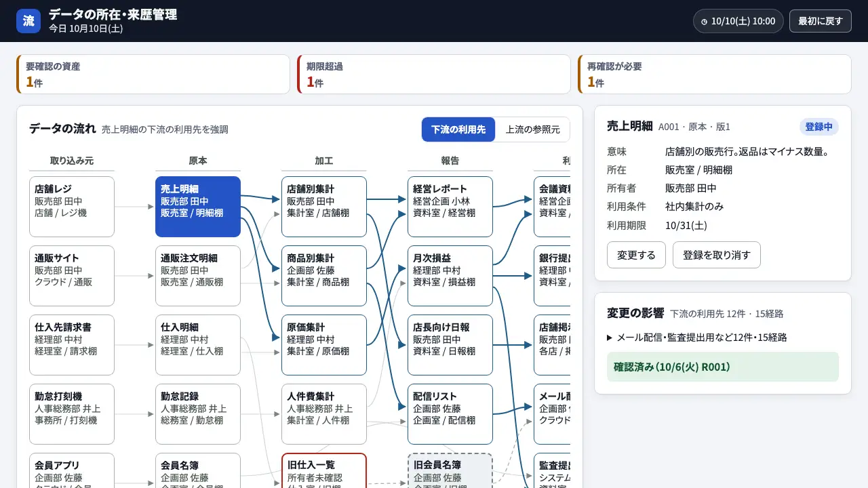Screen dimensions: 868x488
Task: Select the 月次損益 node
Action: (x=450, y=276)
